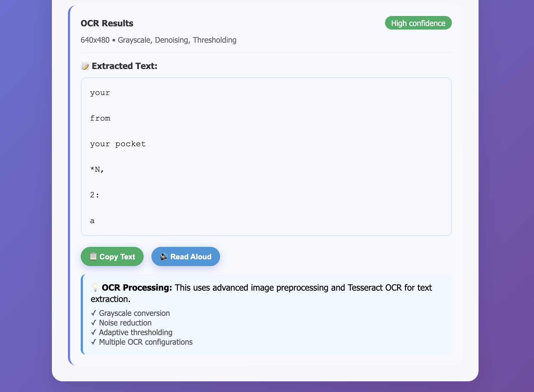Click the memo icon beside Extracted Text
Viewport: 534px width, 392px height.
(85, 66)
